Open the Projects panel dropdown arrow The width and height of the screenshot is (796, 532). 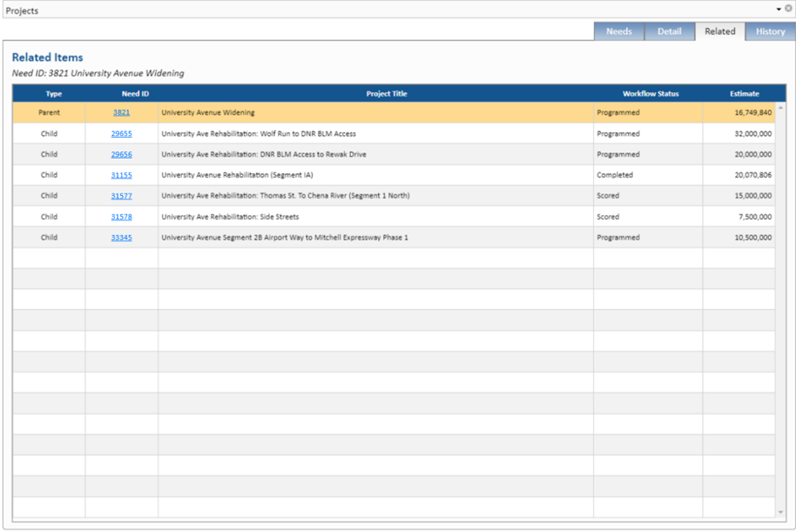coord(779,9)
